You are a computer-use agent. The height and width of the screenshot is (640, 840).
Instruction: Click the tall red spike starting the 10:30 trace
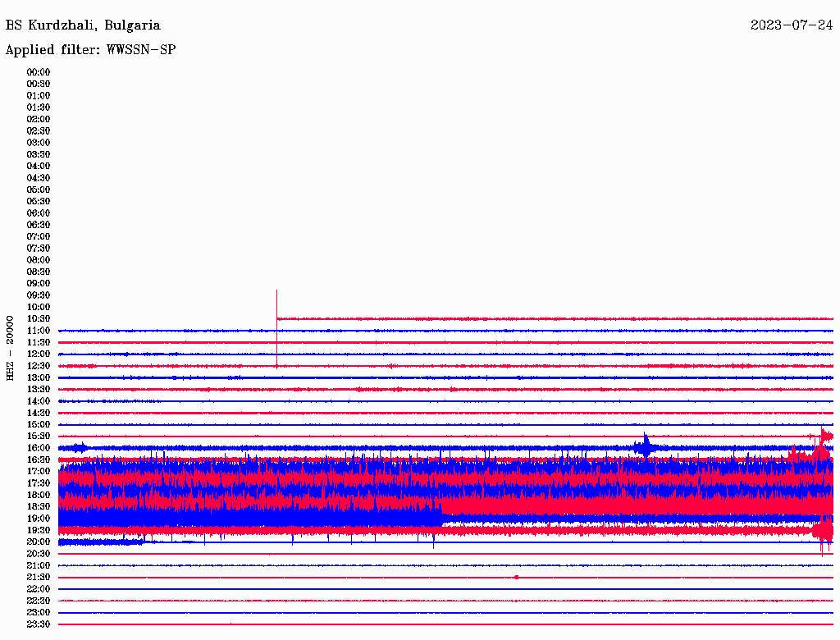point(276,329)
